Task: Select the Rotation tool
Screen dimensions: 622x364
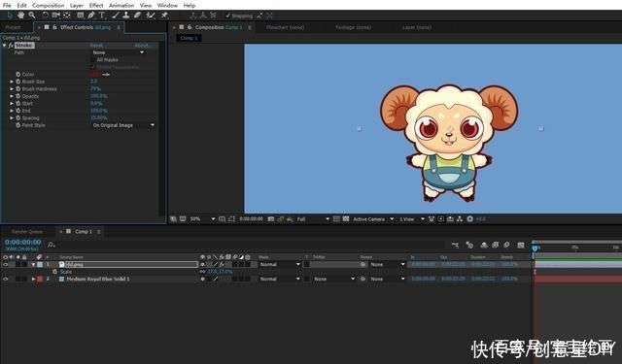Action: [46, 16]
